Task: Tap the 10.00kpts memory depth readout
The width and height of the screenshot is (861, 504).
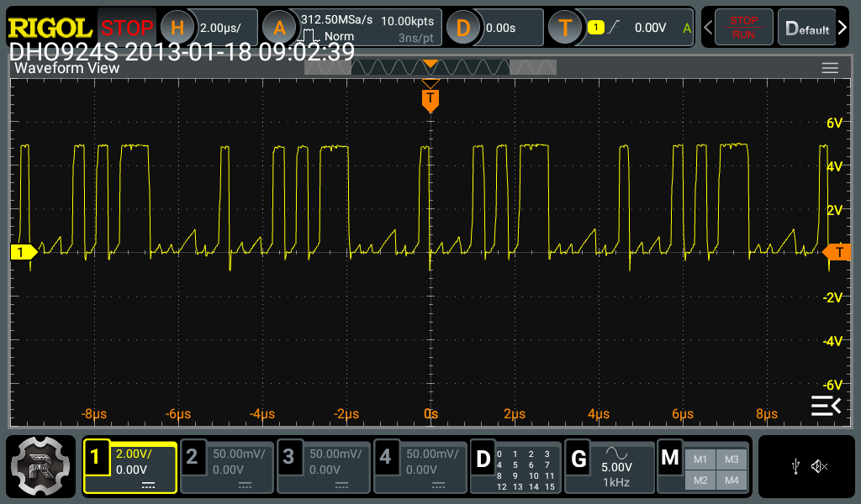Action: coord(408,21)
